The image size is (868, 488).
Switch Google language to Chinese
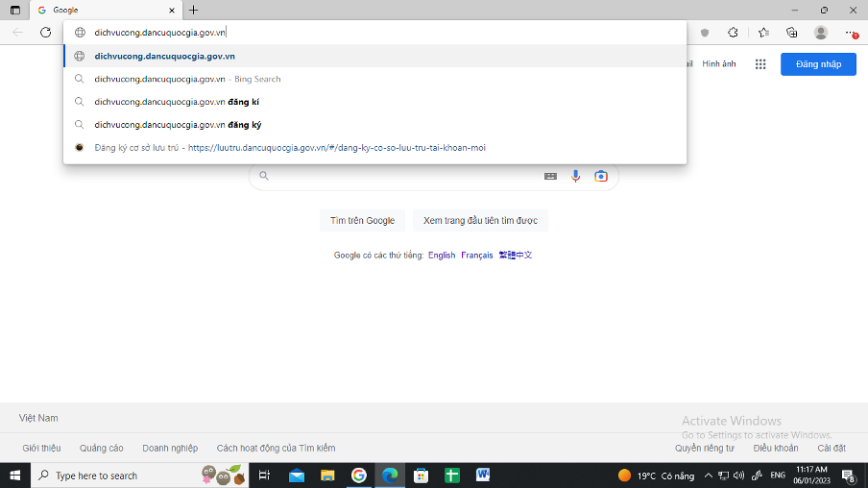point(516,256)
